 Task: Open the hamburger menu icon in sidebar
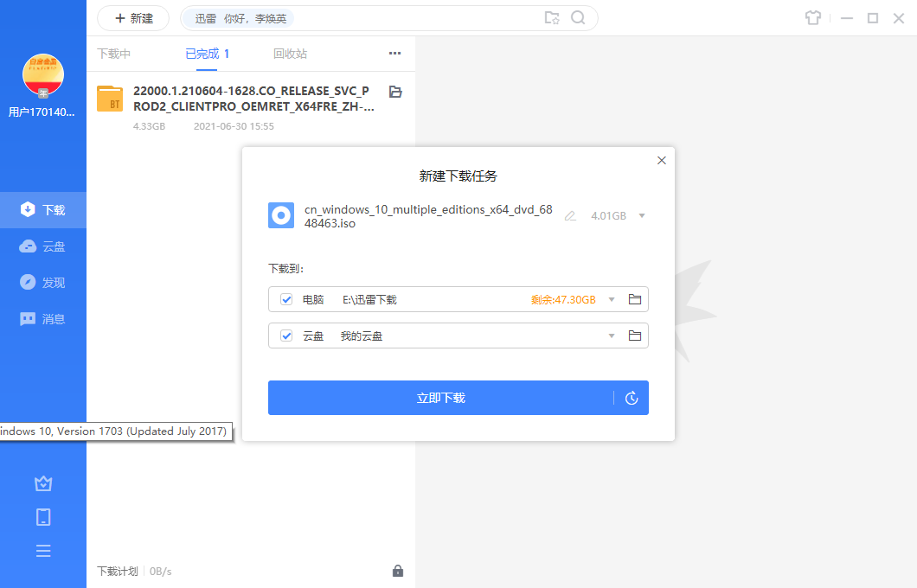[43, 550]
